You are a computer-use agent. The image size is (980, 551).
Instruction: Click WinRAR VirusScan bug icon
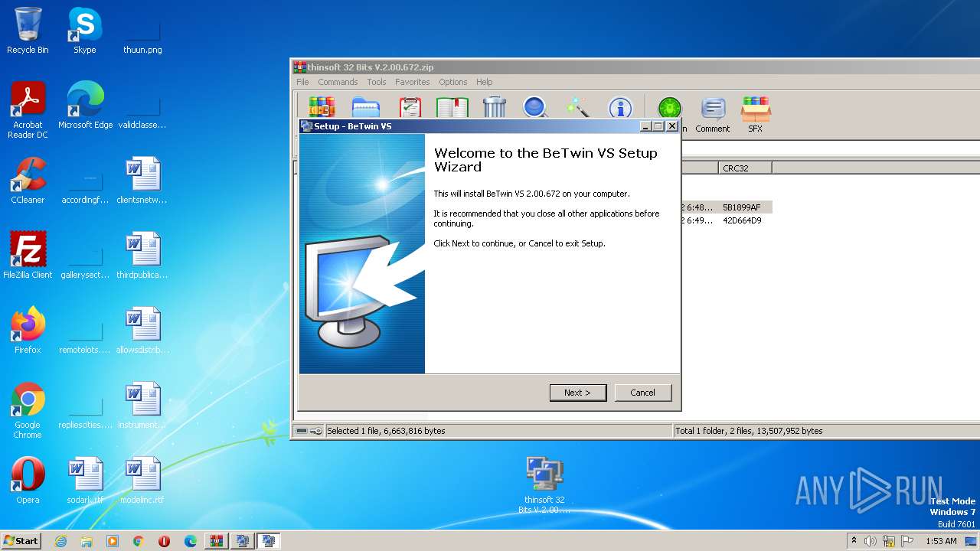669,109
